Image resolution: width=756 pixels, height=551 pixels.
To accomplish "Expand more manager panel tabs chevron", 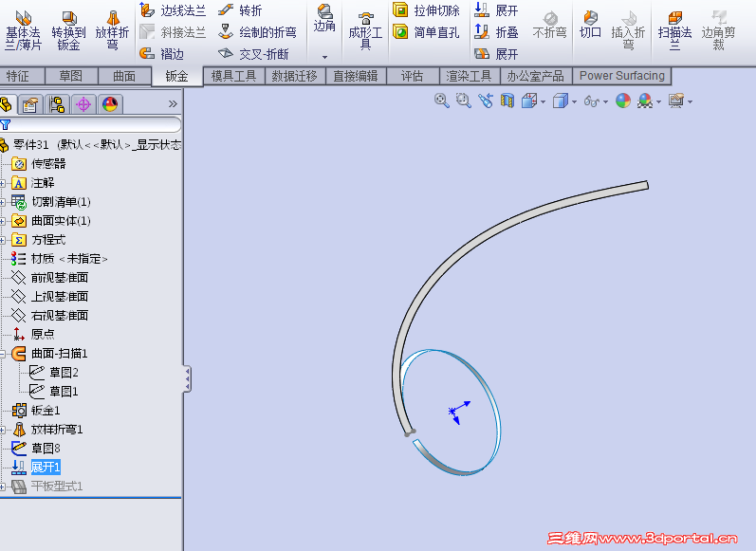I will pos(173,104).
